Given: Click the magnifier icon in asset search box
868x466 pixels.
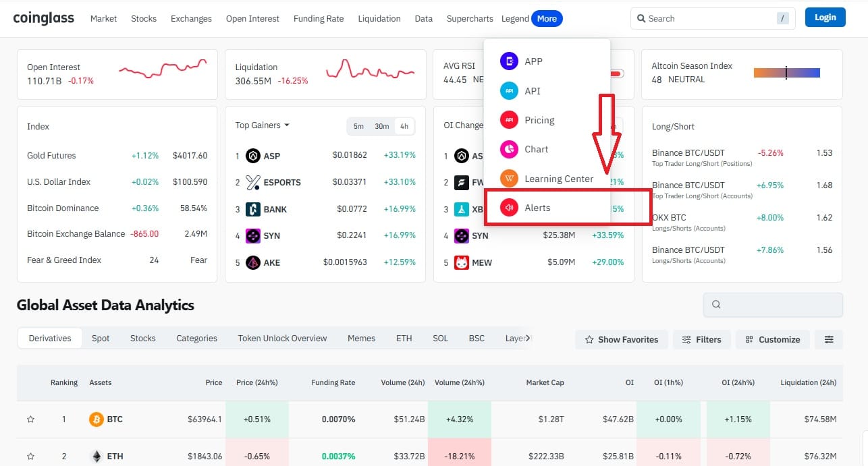Looking at the screenshot, I should 716,305.
